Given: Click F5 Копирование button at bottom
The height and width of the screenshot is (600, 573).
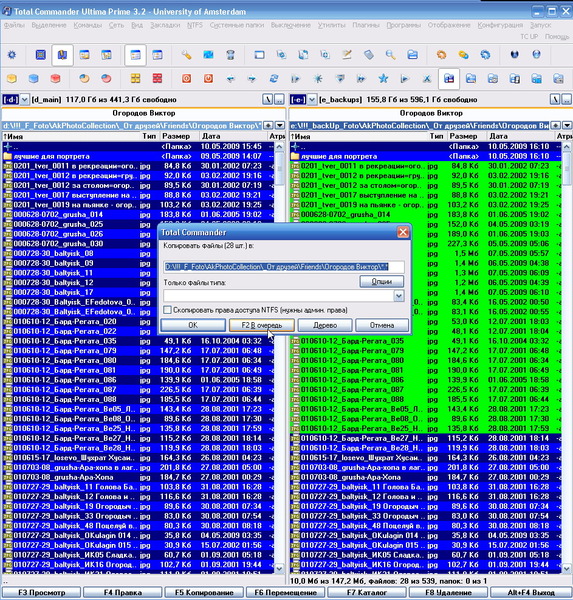Looking at the screenshot, I should [x=204, y=593].
